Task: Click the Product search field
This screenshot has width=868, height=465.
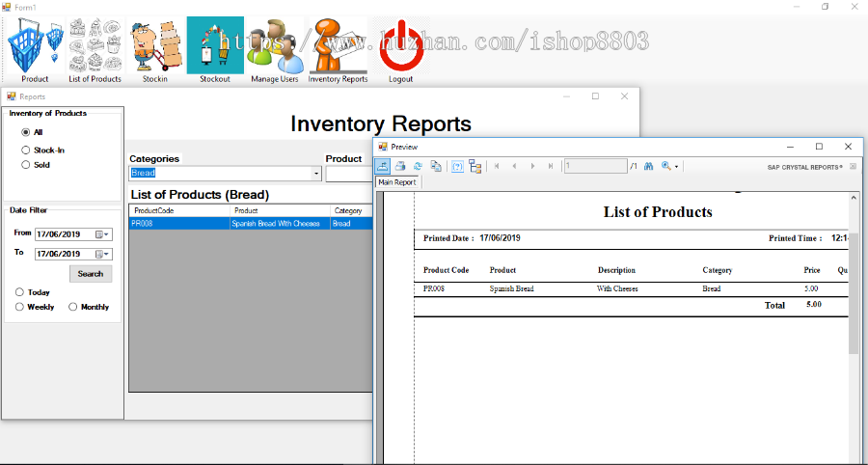Action: [349, 174]
